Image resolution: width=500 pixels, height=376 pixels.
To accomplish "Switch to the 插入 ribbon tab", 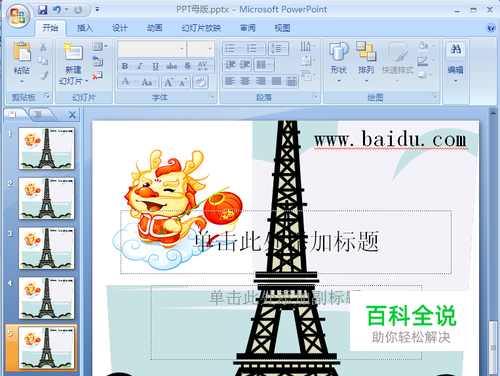I will coord(85,28).
